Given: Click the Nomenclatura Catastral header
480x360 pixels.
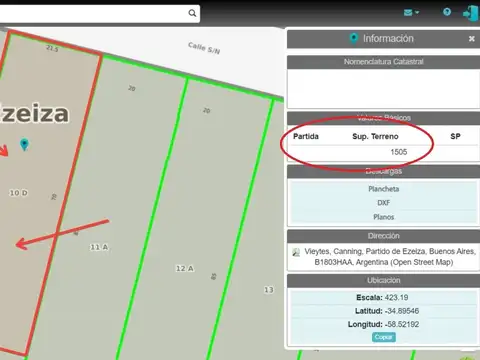Looking at the screenshot, I should click(x=383, y=62).
